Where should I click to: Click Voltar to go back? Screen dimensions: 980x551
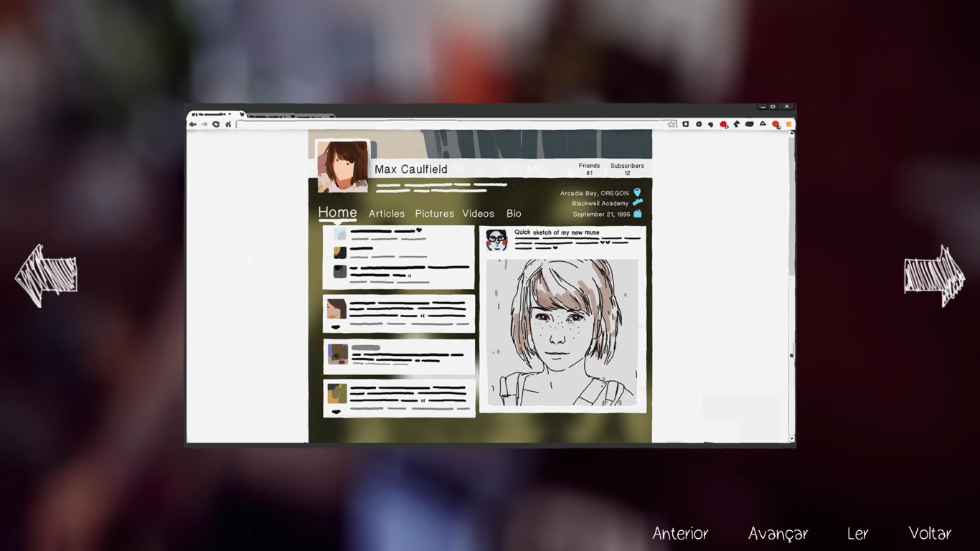click(x=930, y=534)
